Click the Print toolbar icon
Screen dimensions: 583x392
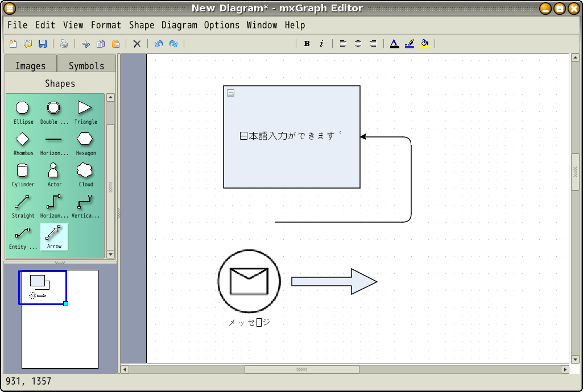coord(64,44)
